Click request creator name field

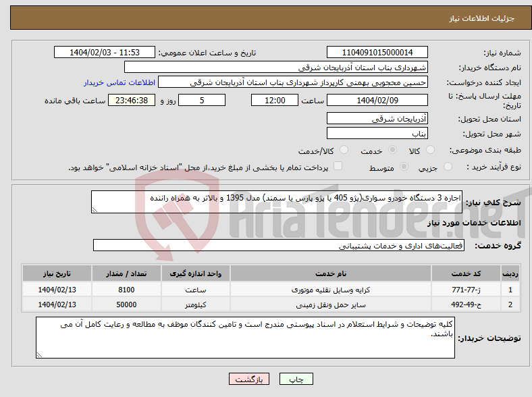pyautogui.click(x=293, y=82)
